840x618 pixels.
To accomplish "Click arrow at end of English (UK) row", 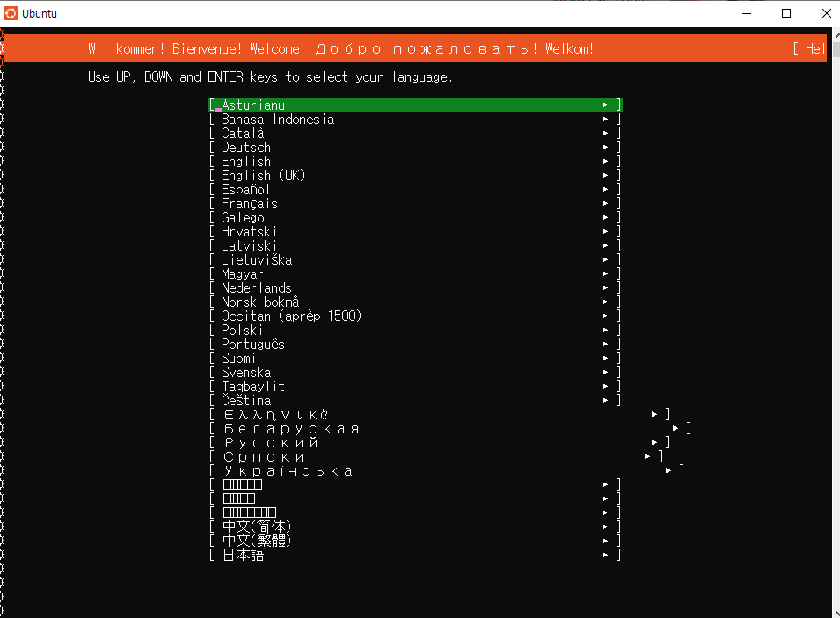I will (x=605, y=175).
